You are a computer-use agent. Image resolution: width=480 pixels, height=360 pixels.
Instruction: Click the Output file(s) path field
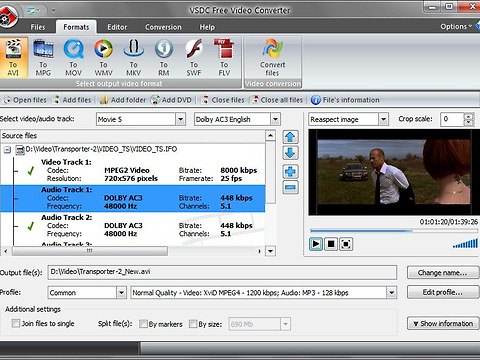tap(222, 272)
